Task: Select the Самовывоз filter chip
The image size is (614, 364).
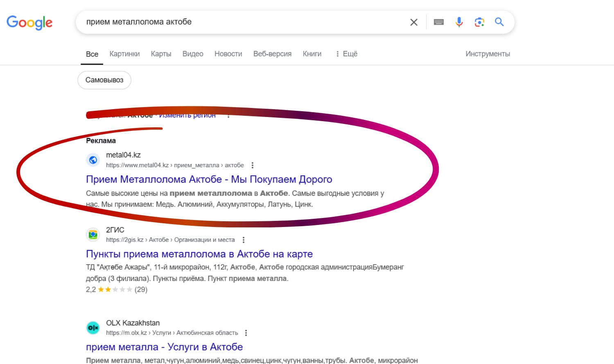Action: pos(104,80)
